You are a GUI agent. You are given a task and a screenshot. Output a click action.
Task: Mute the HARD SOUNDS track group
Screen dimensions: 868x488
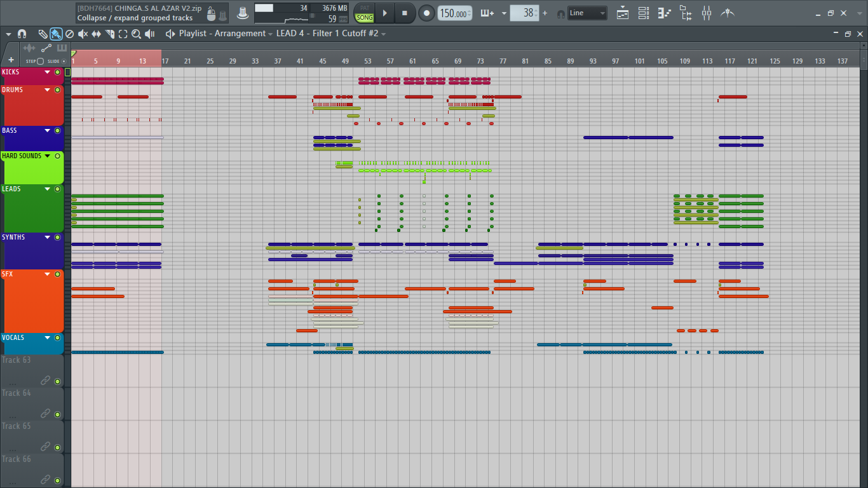57,156
